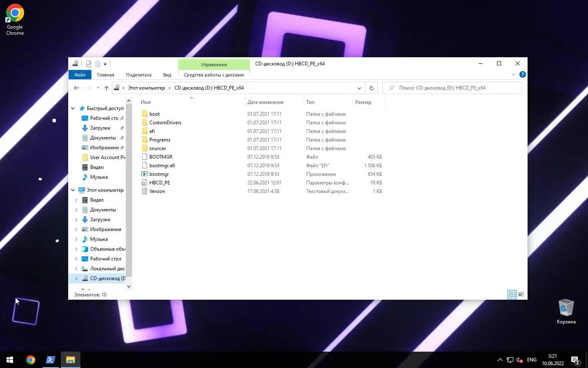588x368 pixels.
Task: Select the BOOTMGR file icon
Action: coord(145,157)
